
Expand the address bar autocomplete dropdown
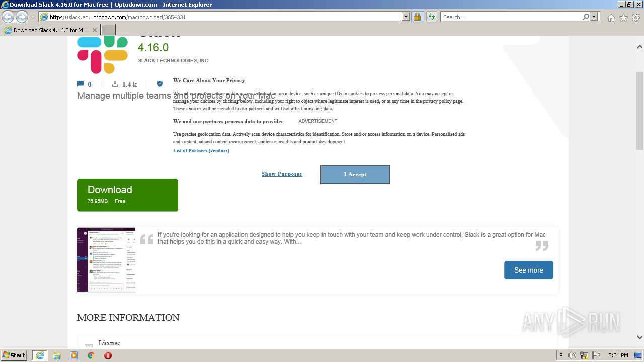[x=406, y=17]
